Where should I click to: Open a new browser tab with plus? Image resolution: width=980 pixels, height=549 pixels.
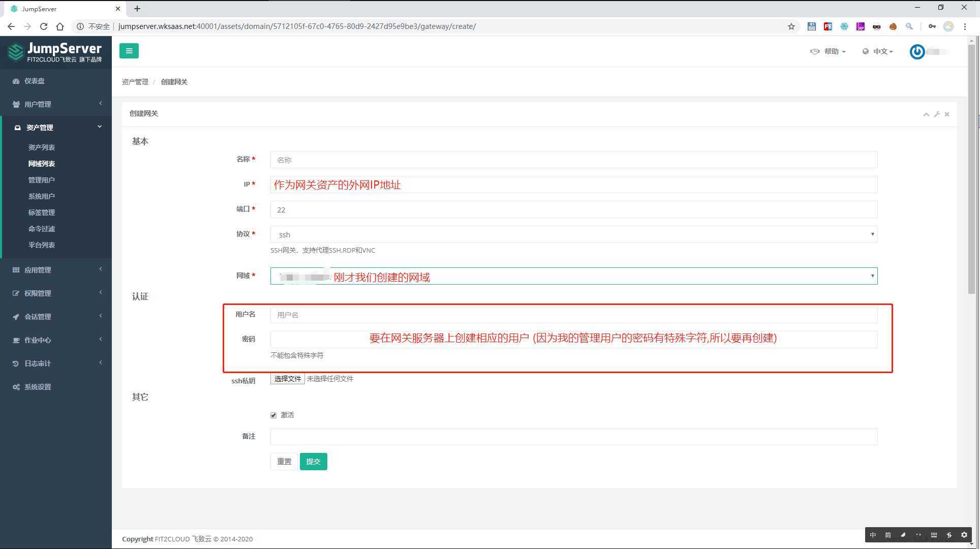click(x=137, y=9)
